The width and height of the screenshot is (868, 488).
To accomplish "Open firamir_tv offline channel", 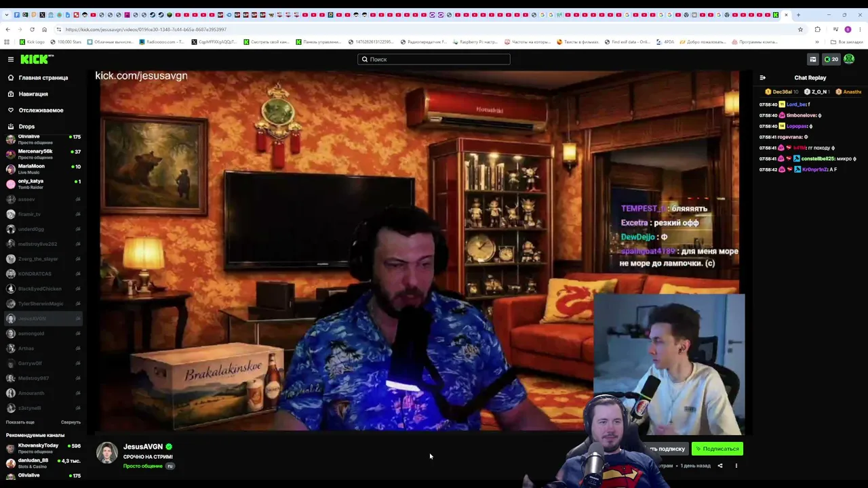I will (x=43, y=214).
